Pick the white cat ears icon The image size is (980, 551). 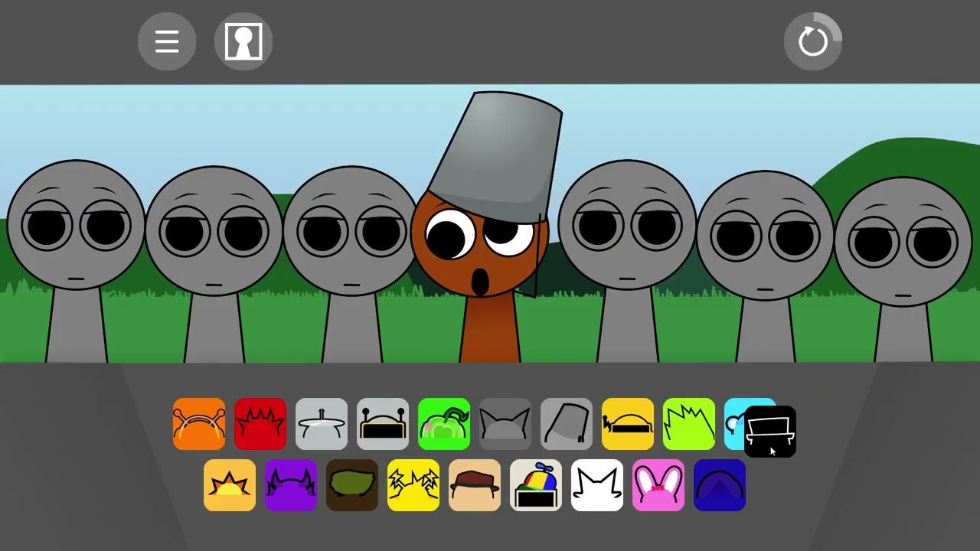597,485
